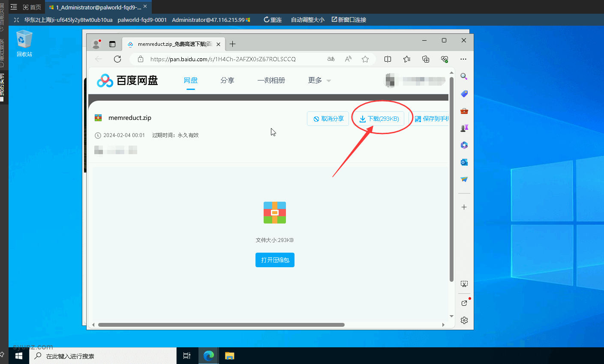Click 取消分享 button

pyautogui.click(x=328, y=119)
